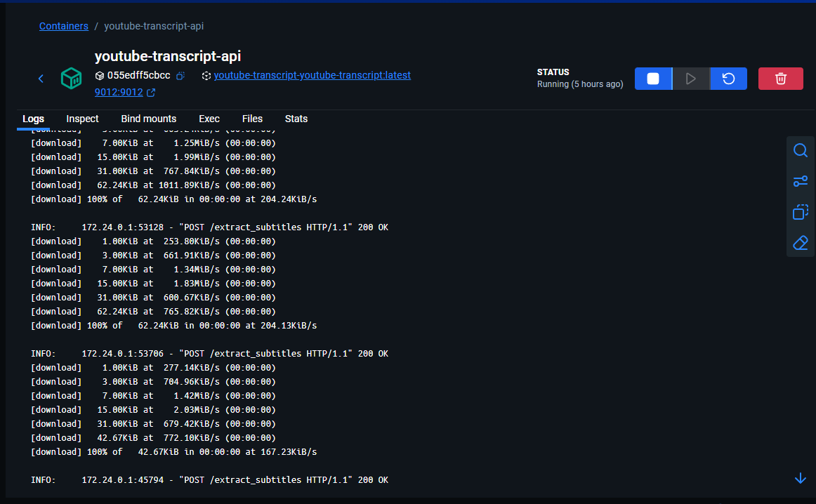Click download line showing 2.03MiB/s
The width and height of the screenshot is (816, 504).
153,410
